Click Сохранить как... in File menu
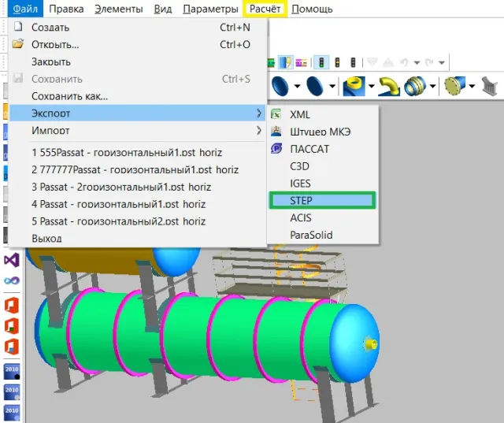 coord(69,96)
